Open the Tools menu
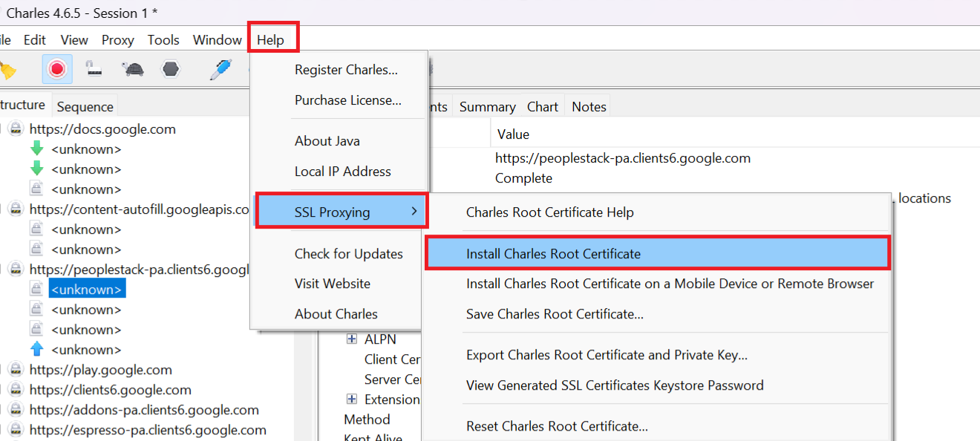Viewport: 980px width, 441px height. 163,40
